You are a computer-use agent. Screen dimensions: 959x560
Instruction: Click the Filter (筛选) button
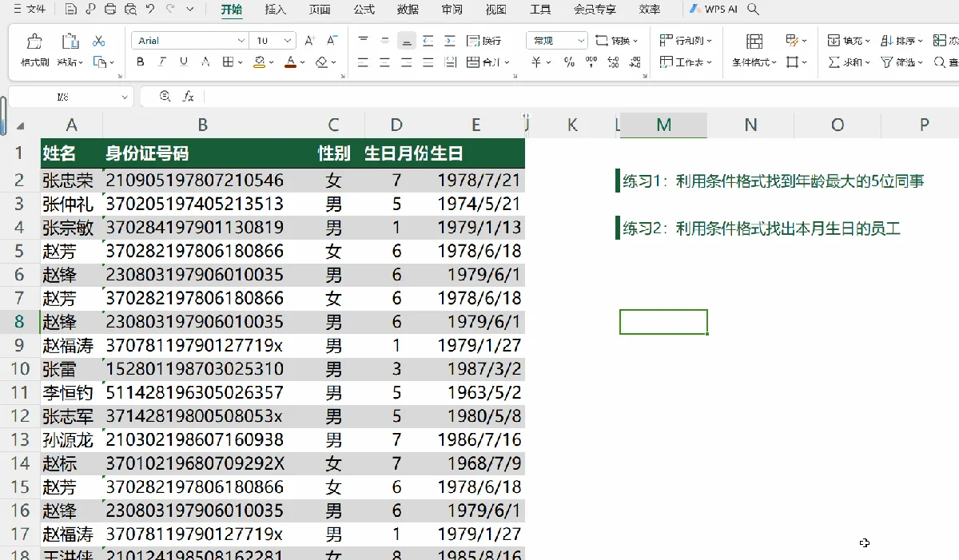click(x=901, y=62)
